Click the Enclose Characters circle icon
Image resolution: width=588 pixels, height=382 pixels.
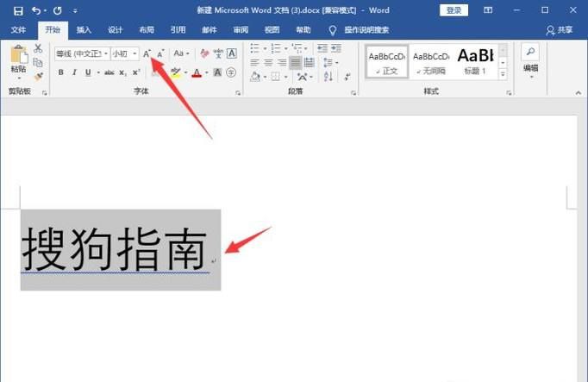(231, 72)
